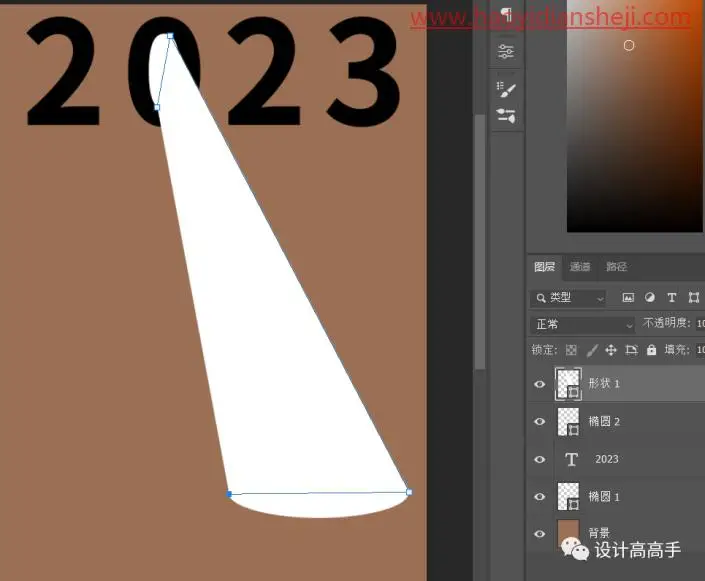Click the color picker circle marker
This screenshot has width=705, height=581.
click(x=629, y=45)
